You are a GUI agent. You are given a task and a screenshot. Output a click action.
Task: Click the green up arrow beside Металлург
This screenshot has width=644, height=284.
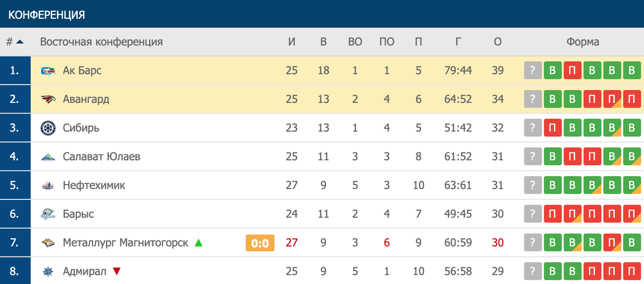199,243
